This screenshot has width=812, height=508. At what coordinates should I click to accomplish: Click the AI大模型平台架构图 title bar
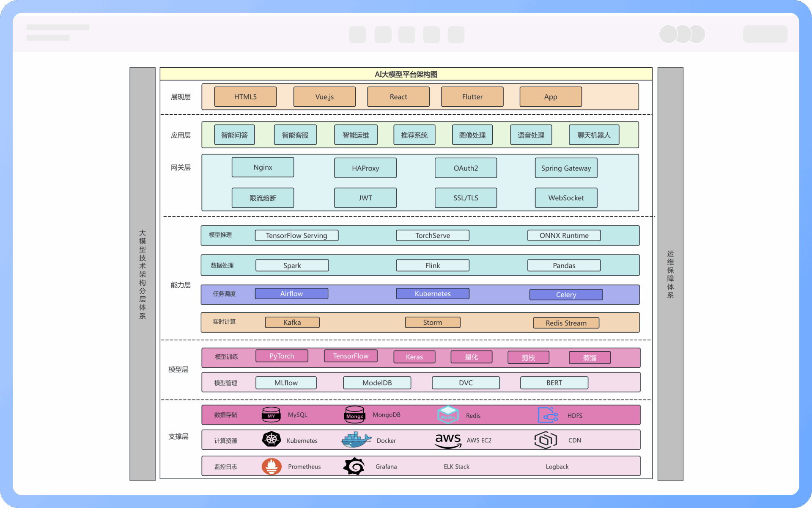pyautogui.click(x=406, y=74)
